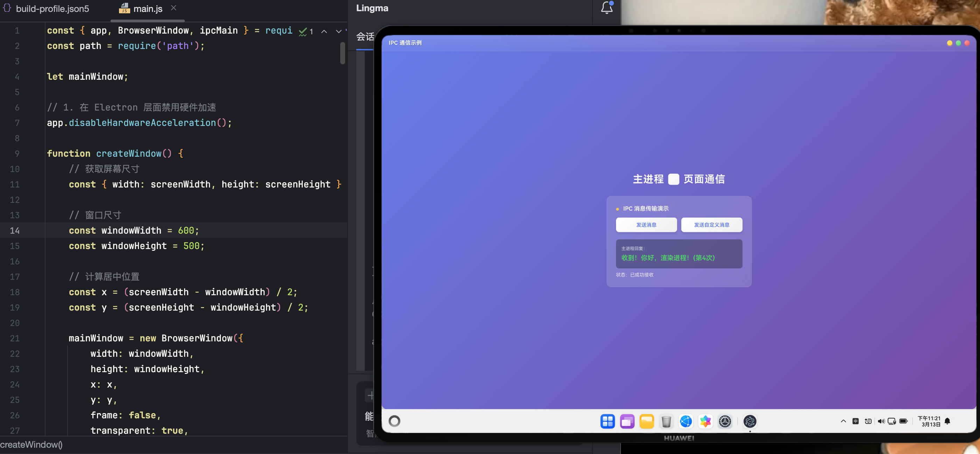Viewport: 980px width, 454px height.
Task: Jump to previous highlighted problem arrow
Action: 324,31
